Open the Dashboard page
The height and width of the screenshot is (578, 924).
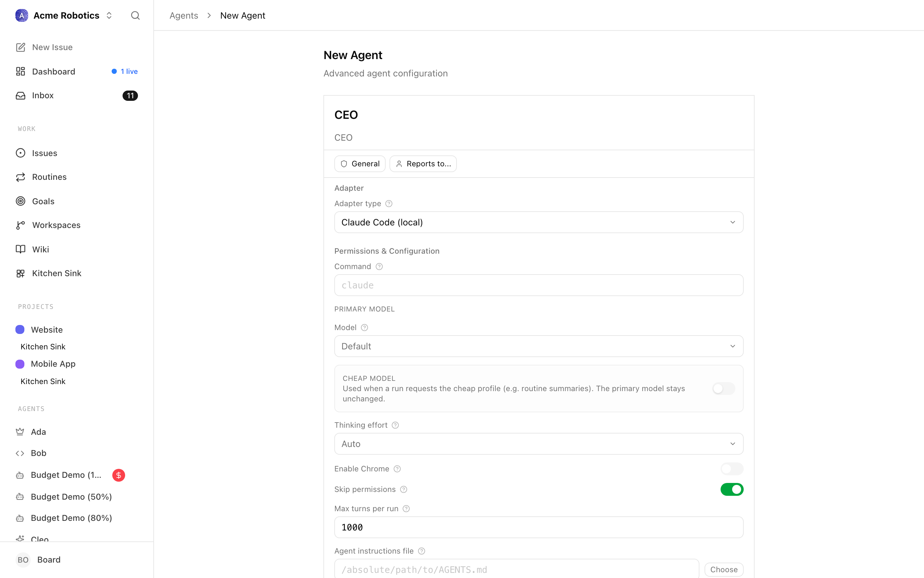[x=76, y=72]
